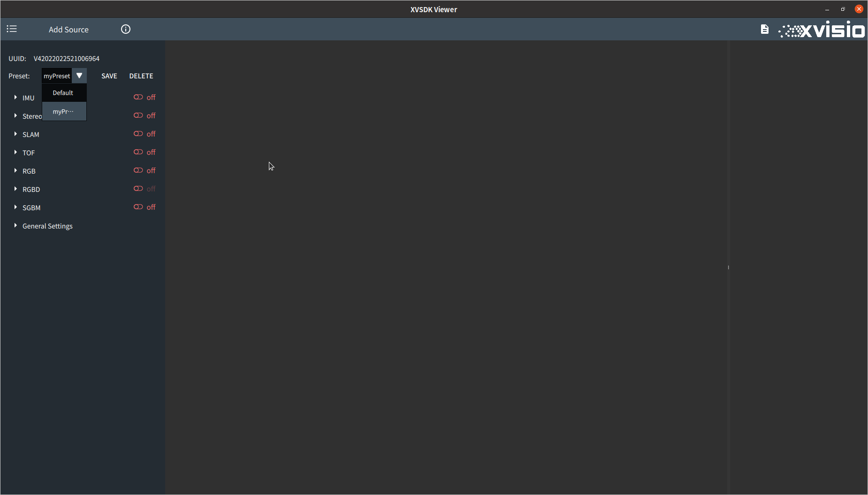Click Add Source
Viewport: 868px width, 495px height.
(69, 30)
